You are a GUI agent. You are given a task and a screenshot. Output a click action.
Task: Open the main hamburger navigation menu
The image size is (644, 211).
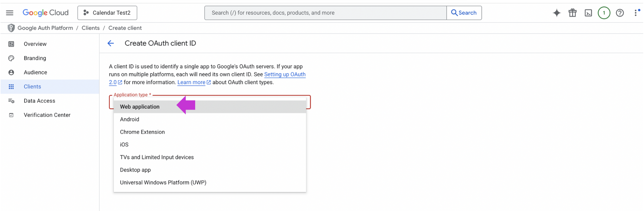point(10,13)
